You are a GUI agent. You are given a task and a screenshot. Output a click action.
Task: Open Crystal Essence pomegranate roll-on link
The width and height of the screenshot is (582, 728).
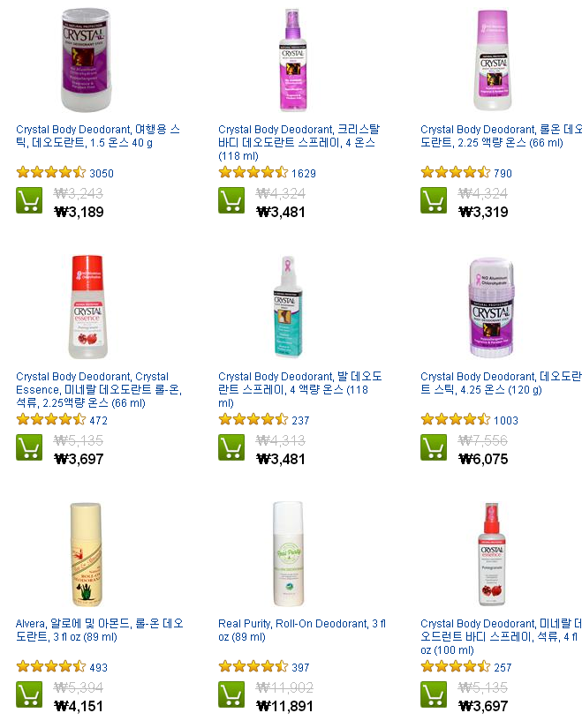tap(99, 389)
